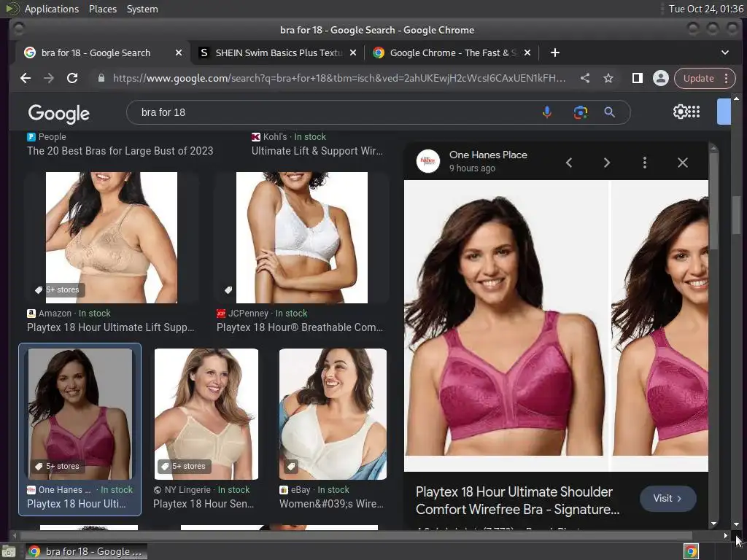Click the Update button in Chrome

698,78
